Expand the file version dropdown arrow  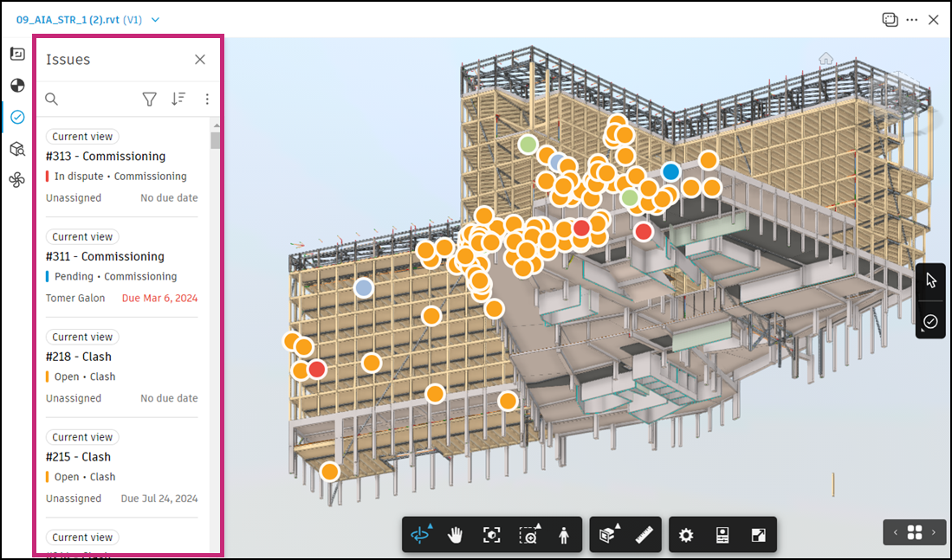pyautogui.click(x=155, y=20)
